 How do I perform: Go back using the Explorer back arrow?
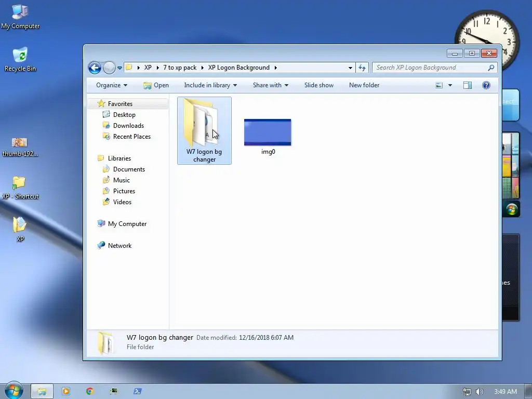tap(95, 68)
